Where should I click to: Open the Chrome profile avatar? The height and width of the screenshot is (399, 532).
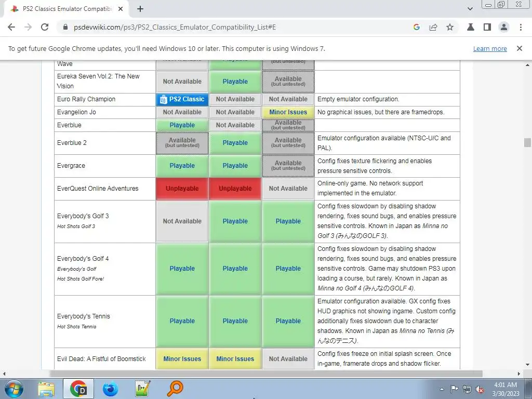[x=504, y=27]
